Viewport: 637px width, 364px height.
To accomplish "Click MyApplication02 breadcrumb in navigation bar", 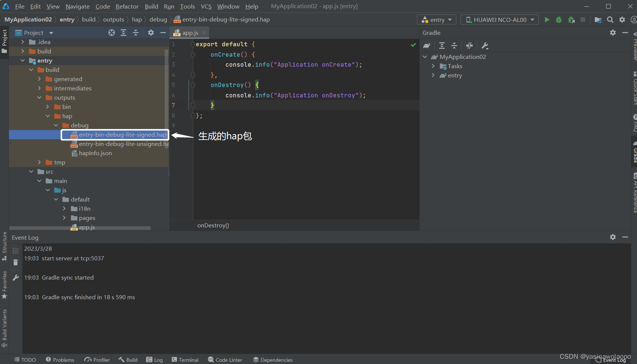I will tap(28, 19).
